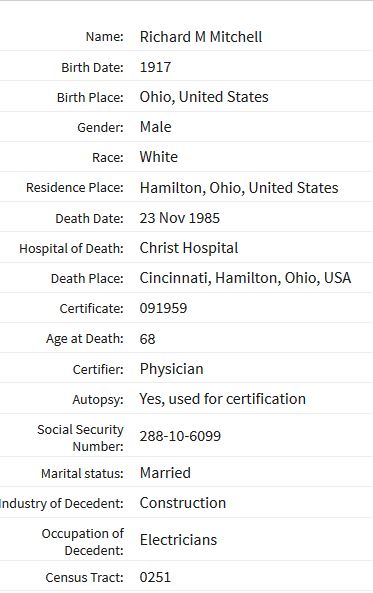Click Cincinnati, Hamilton, Ohio, USA death place
The image size is (373, 593).
(x=245, y=278)
